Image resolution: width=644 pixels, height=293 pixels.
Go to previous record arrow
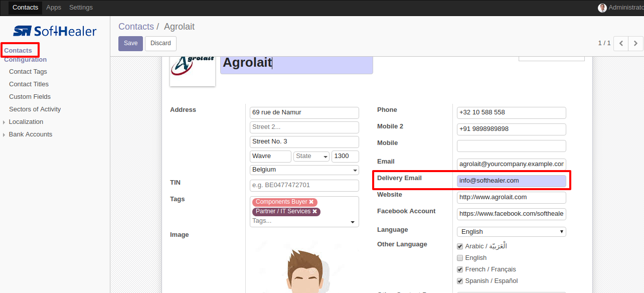point(621,43)
